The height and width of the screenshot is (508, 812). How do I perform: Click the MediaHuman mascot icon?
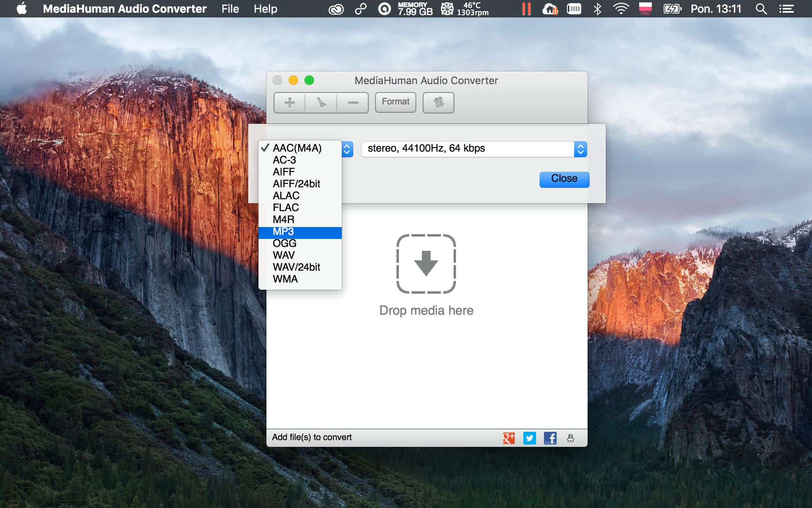(570, 438)
